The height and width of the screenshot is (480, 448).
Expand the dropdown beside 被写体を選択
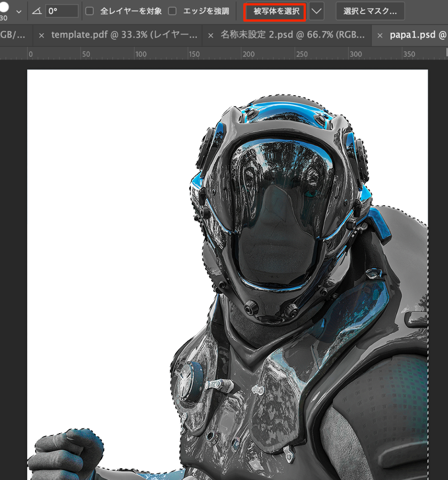tap(317, 11)
